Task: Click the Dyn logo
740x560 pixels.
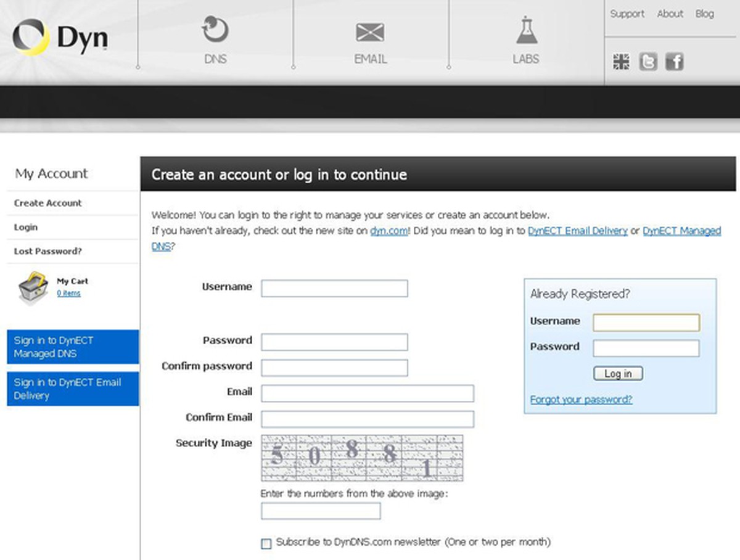Action: (x=60, y=38)
